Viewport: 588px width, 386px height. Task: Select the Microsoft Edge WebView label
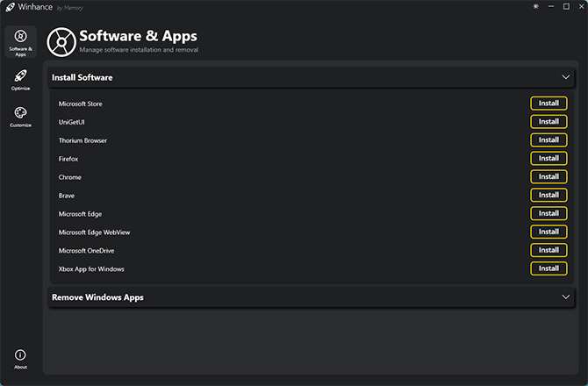coord(94,232)
